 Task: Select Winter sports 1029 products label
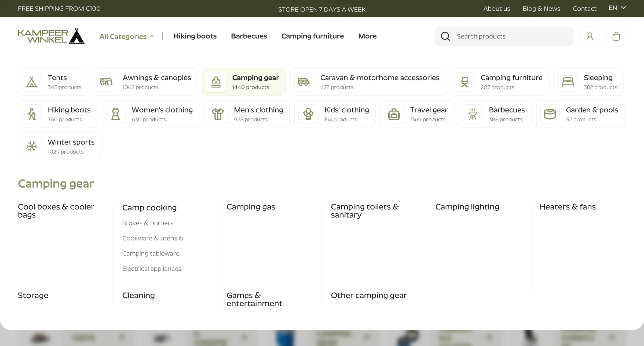(x=71, y=146)
